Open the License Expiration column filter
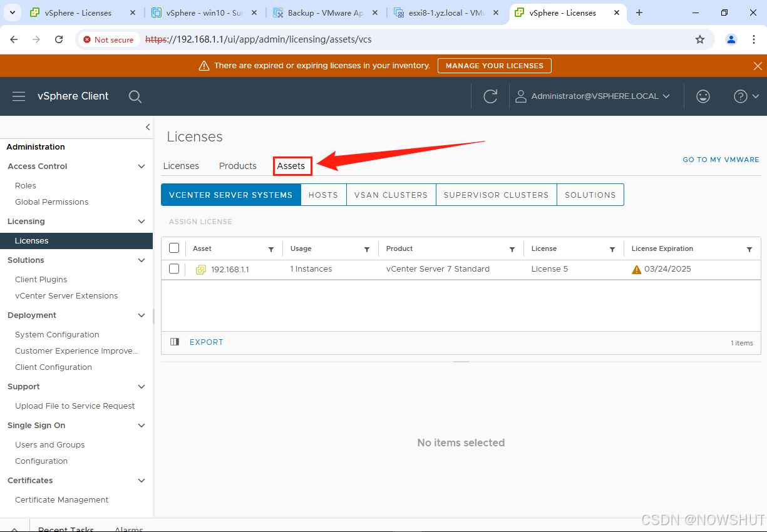The height and width of the screenshot is (532, 767). coord(749,249)
